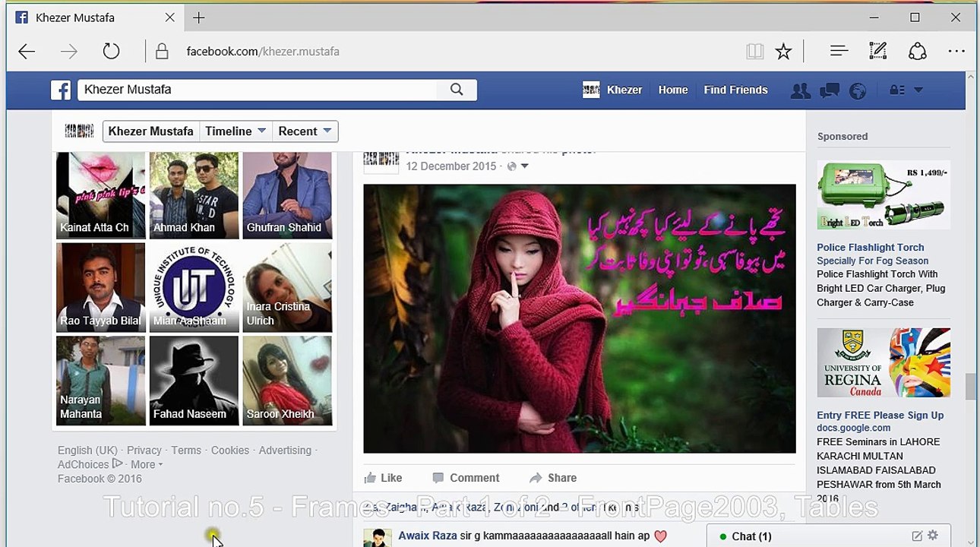Open Terms footer link
980x547 pixels.
pyautogui.click(x=186, y=451)
